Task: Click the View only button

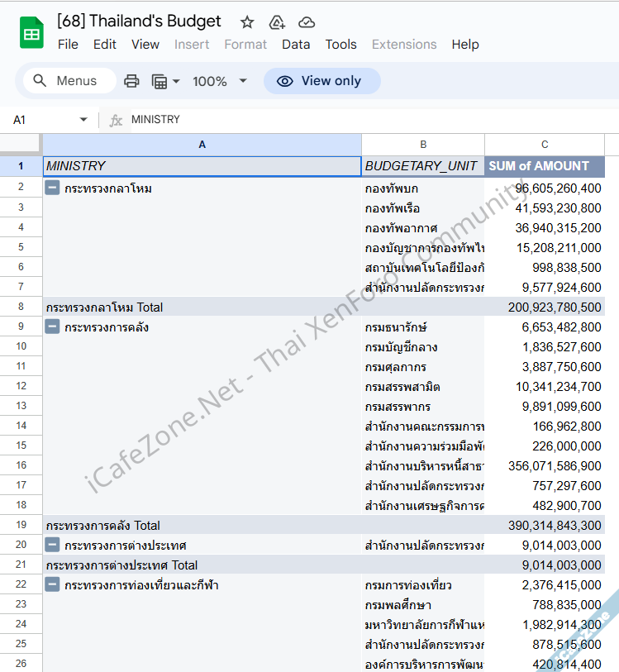Action: pyautogui.click(x=321, y=81)
